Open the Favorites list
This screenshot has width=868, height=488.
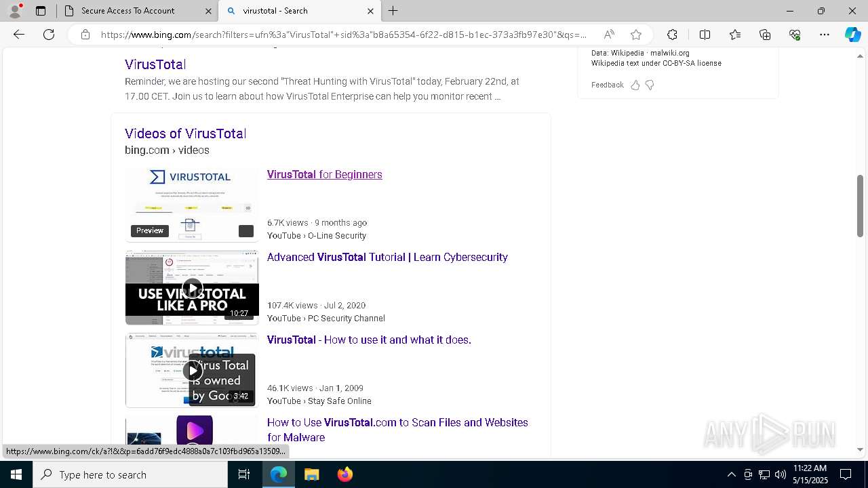pos(735,35)
